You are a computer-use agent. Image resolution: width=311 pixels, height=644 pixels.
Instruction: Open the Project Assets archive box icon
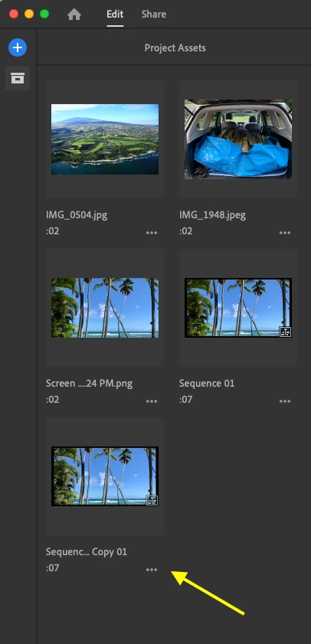coord(18,77)
